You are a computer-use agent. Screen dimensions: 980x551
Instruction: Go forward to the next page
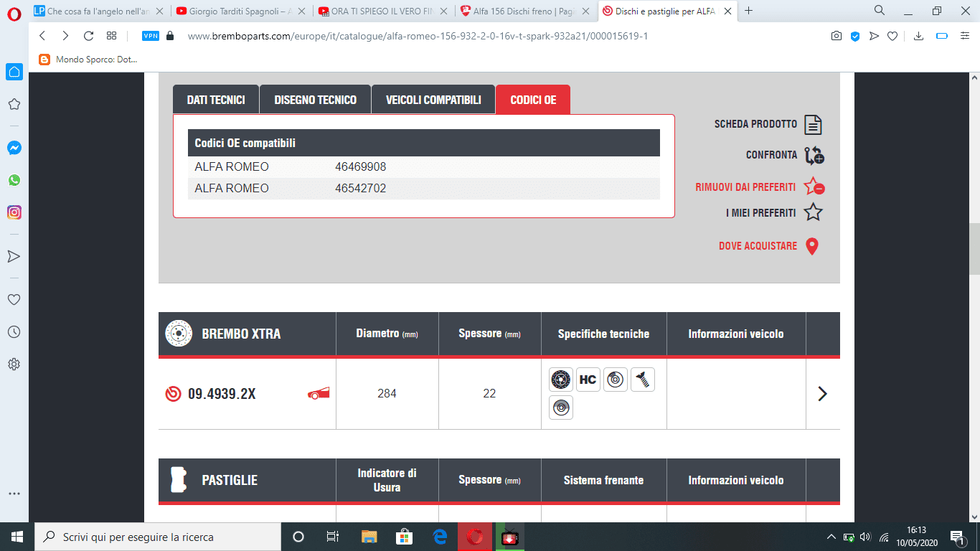65,36
